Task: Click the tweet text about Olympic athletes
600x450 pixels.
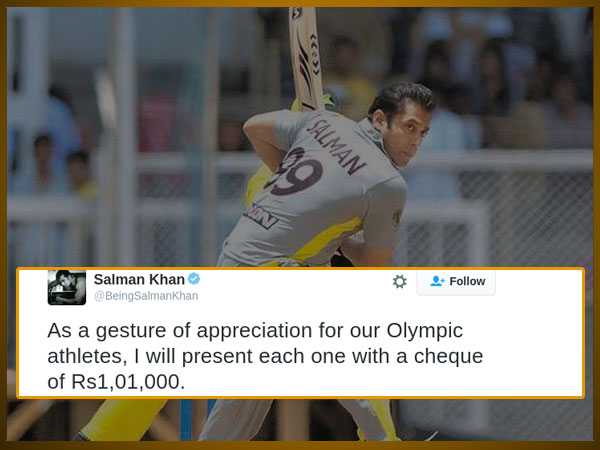Action: tap(265, 356)
